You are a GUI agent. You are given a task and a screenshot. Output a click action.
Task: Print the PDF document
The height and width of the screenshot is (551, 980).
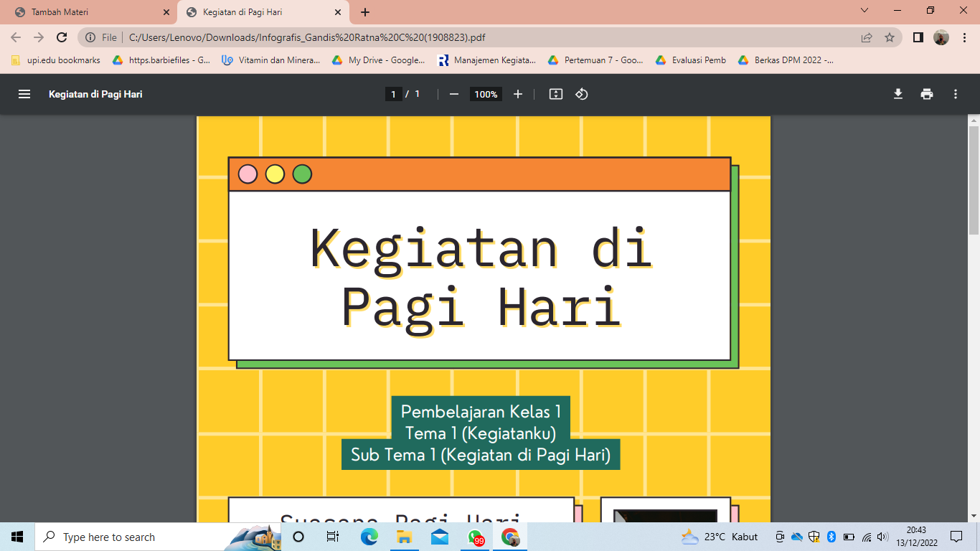click(927, 94)
